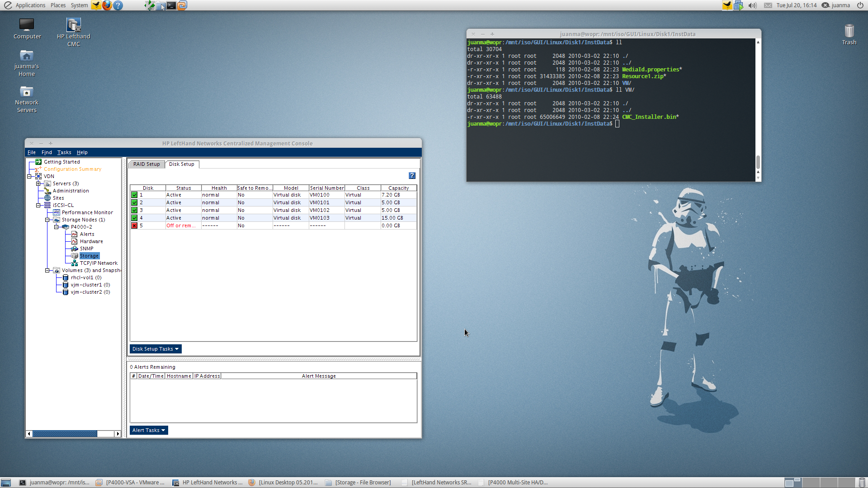Open the Disk Setup Tasks dropdown
Image resolution: width=868 pixels, height=488 pixels.
tap(156, 349)
